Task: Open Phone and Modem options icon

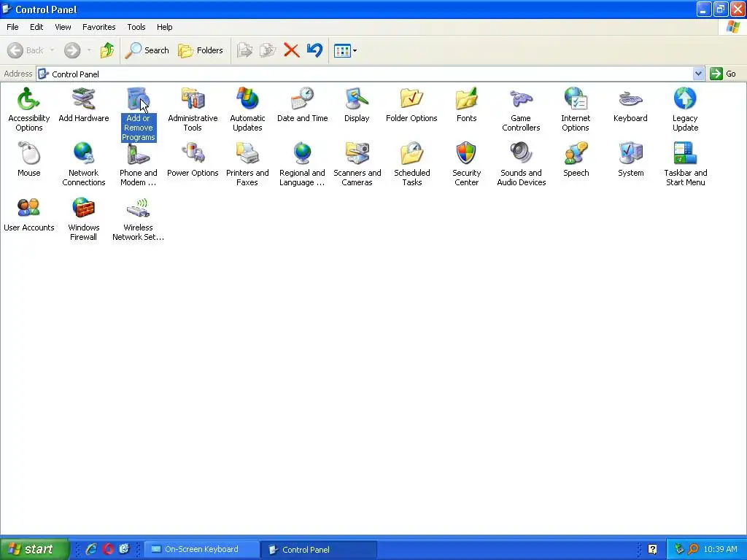Action: pyautogui.click(x=138, y=164)
